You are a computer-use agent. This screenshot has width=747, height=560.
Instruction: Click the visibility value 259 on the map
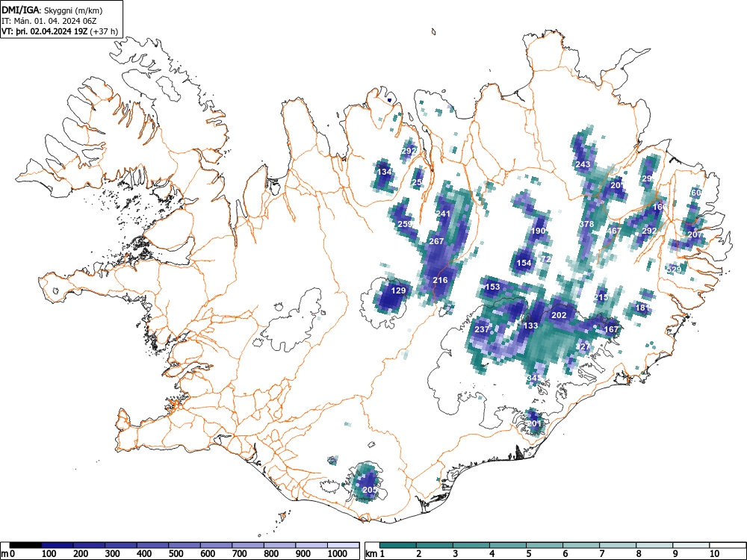pyautogui.click(x=404, y=224)
